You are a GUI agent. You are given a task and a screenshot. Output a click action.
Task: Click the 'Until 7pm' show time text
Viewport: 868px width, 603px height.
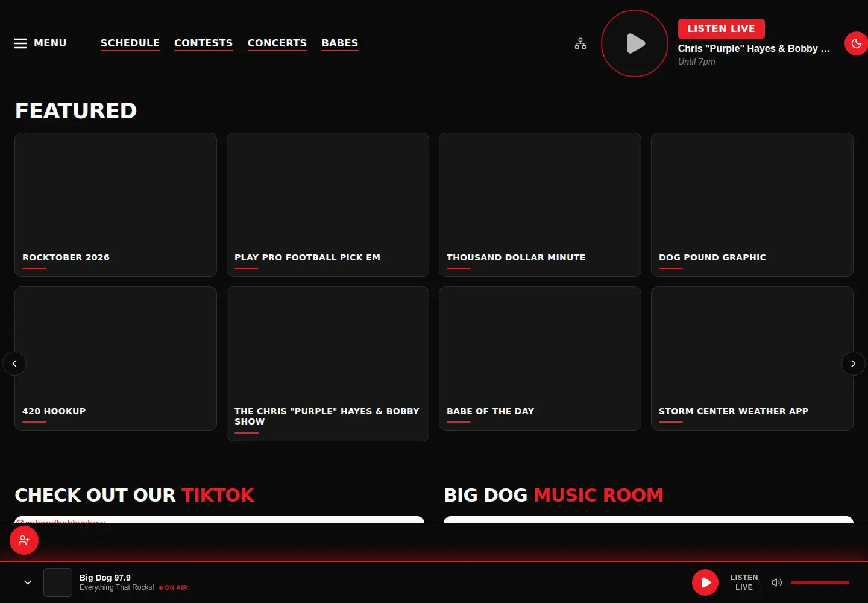point(697,62)
